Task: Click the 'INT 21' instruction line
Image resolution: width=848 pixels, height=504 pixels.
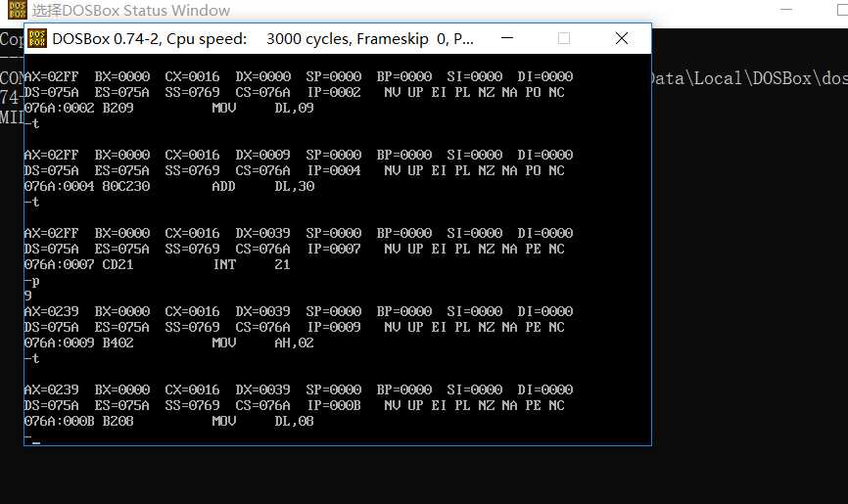Action: (x=158, y=264)
